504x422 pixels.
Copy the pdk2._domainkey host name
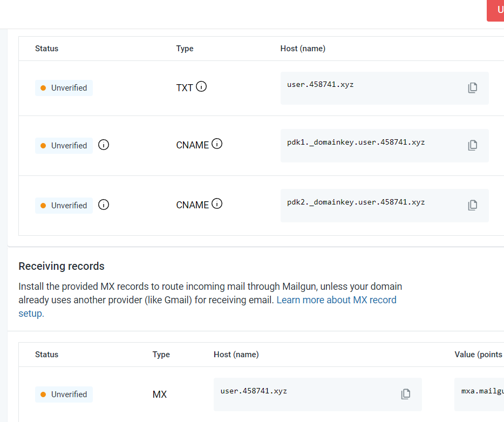[472, 205]
